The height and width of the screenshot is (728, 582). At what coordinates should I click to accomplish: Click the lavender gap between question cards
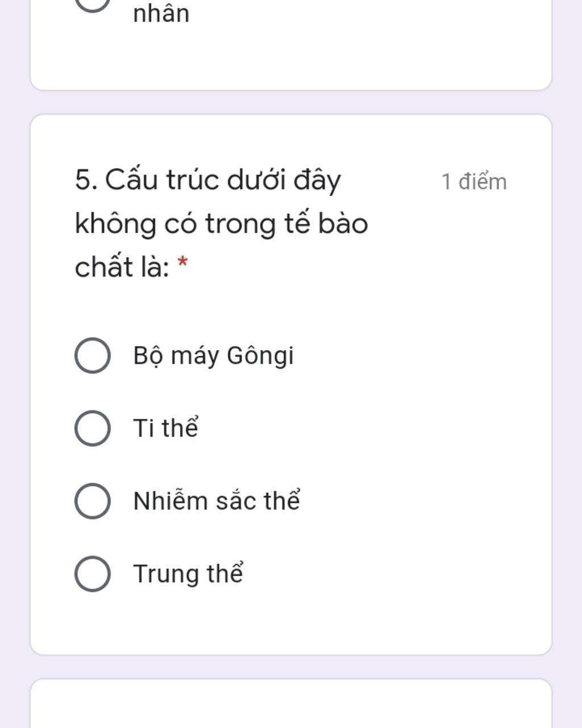pos(291,102)
